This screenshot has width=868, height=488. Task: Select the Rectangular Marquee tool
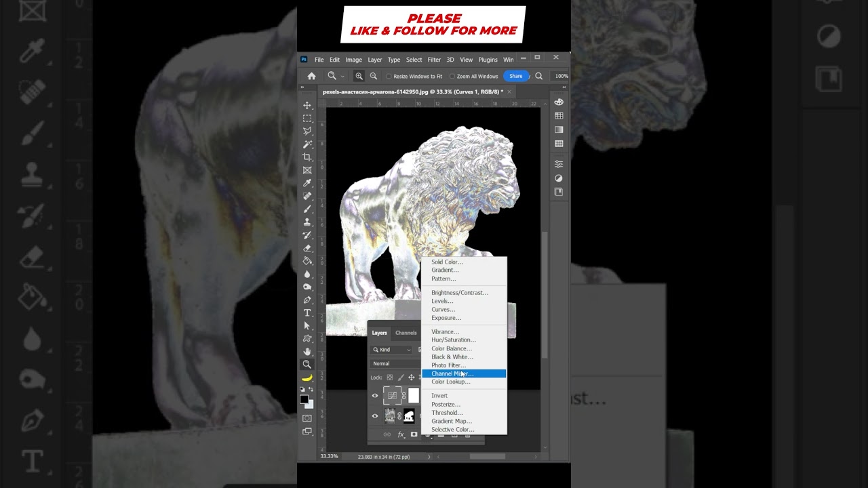pyautogui.click(x=307, y=118)
